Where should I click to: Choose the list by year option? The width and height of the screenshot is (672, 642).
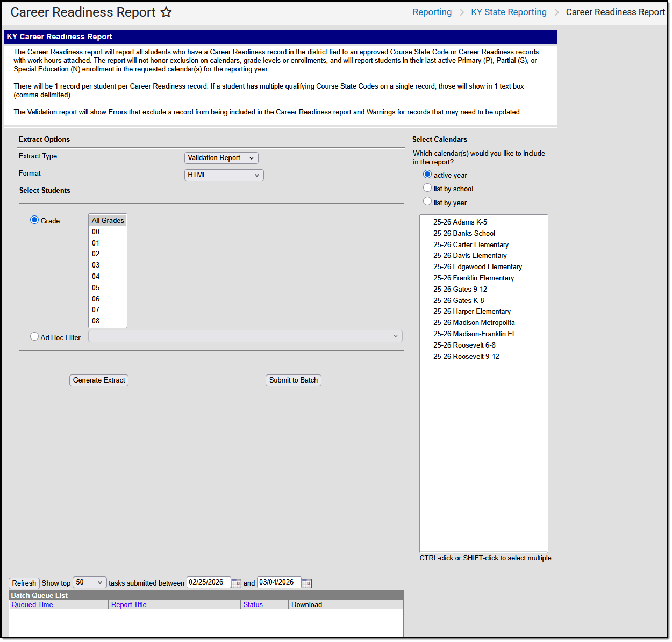[x=427, y=201]
